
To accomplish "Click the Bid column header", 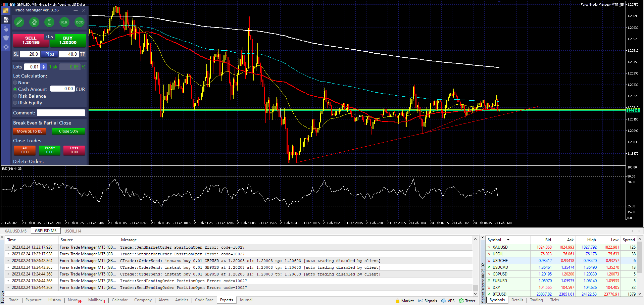I will coord(542,240).
